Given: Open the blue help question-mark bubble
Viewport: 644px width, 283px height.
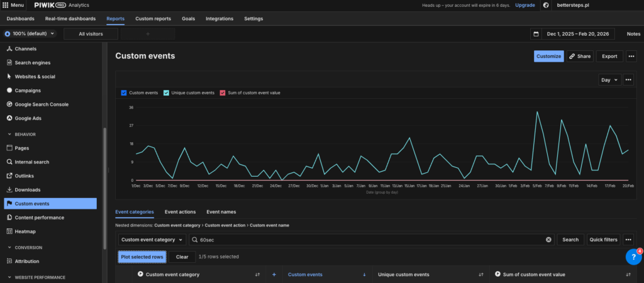Looking at the screenshot, I should pos(633,257).
